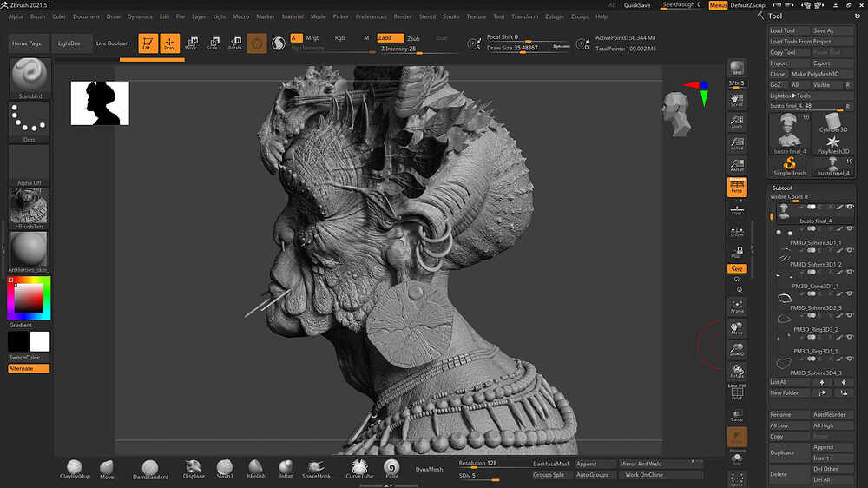Click the Duplicate subtool button

789,452
